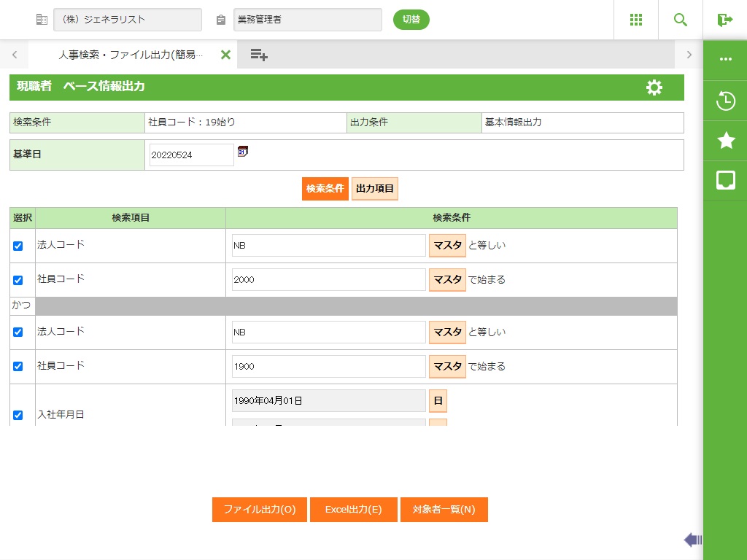The image size is (747, 560).
Task: Open the apps grid menu icon
Action: (x=635, y=20)
